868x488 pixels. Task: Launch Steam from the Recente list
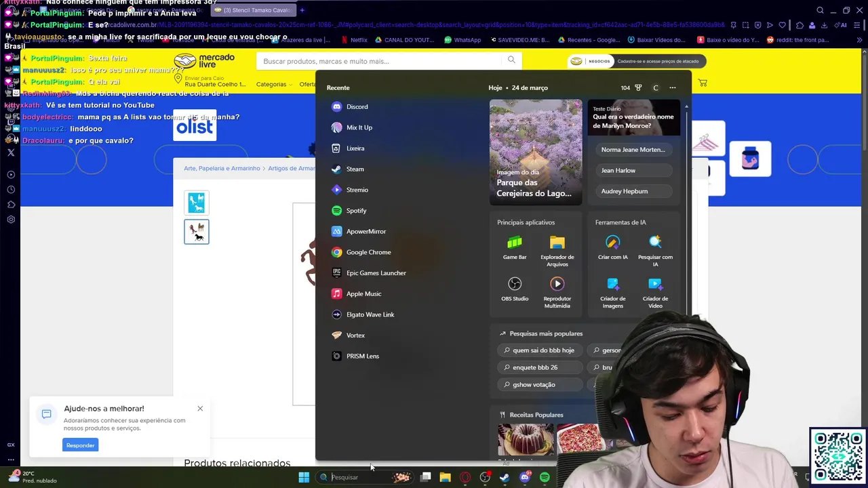tap(347, 169)
